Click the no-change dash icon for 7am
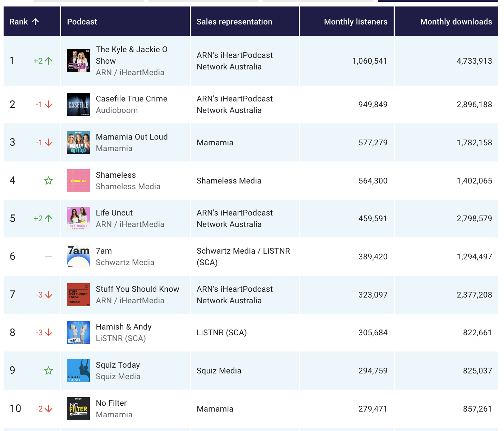This screenshot has width=504, height=431. point(49,257)
